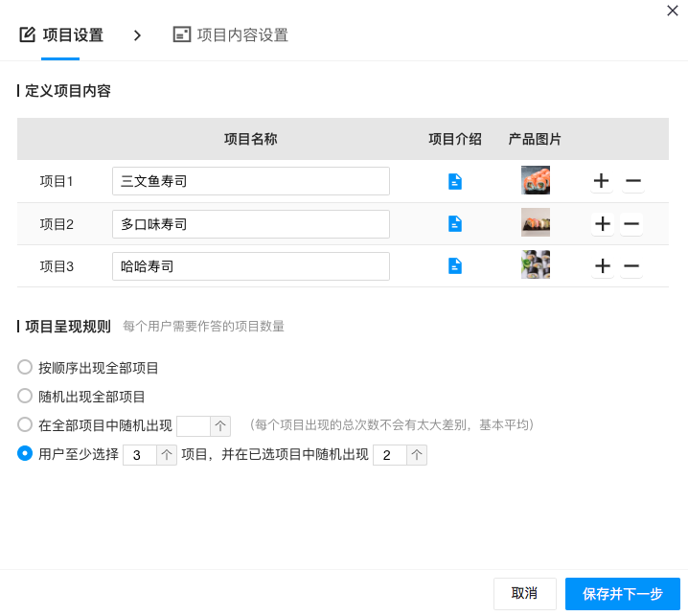Image resolution: width=688 pixels, height=616 pixels.
Task: Click the arrow beside the value 2
Action: coord(417,455)
